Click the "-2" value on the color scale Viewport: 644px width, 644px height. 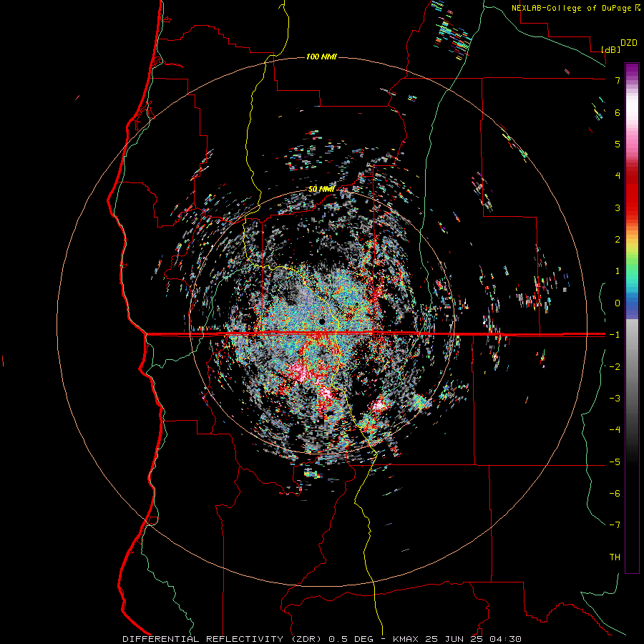coord(615,366)
